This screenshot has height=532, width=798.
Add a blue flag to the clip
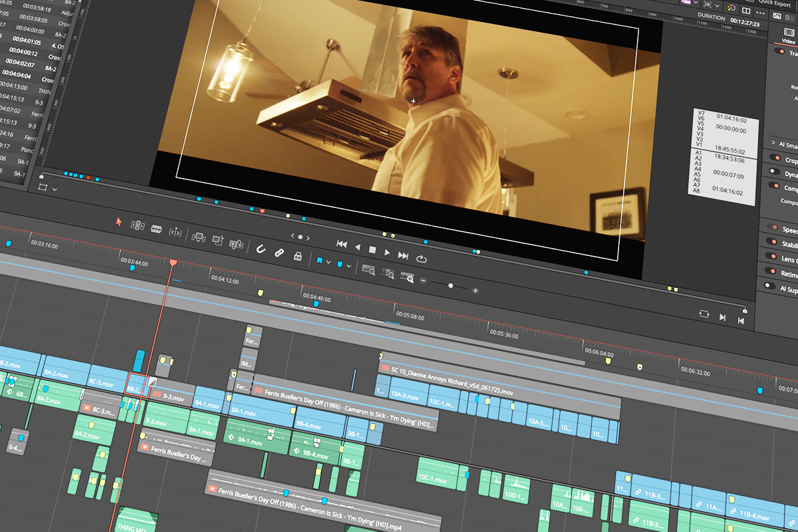point(320,261)
